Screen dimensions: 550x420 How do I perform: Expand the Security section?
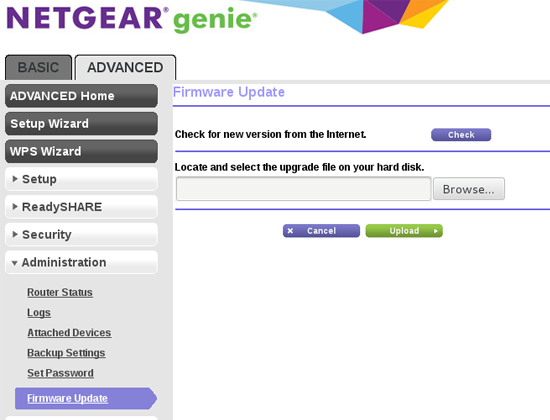pyautogui.click(x=81, y=234)
